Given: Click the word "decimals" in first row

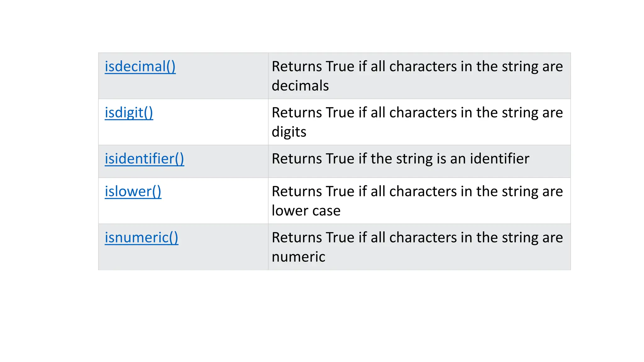Looking at the screenshot, I should coord(300,86).
